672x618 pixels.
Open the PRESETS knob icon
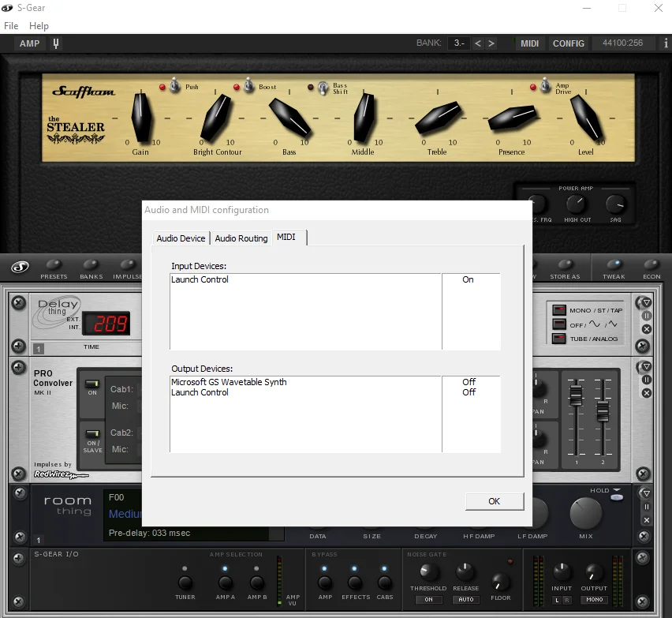click(x=54, y=264)
